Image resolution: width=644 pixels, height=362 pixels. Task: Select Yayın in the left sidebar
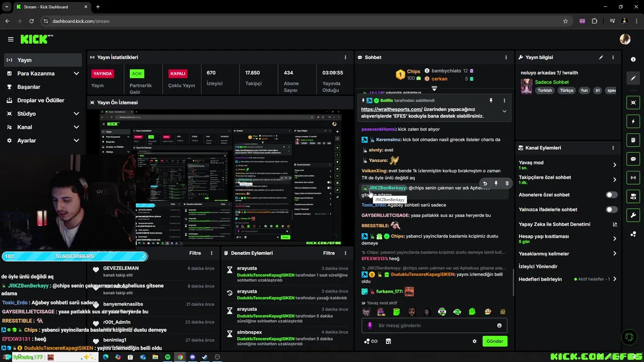coord(42,60)
